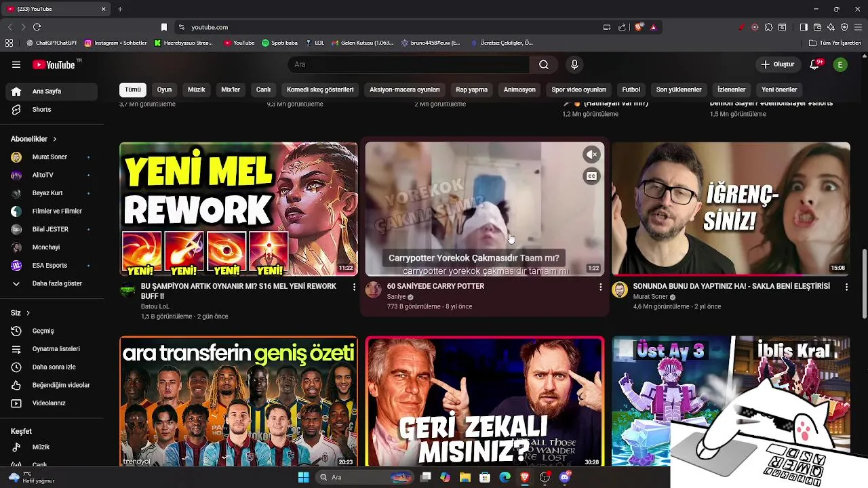Expand the Abonelikler section chevron
Viewport: 868px width, 488px height.
[x=55, y=139]
